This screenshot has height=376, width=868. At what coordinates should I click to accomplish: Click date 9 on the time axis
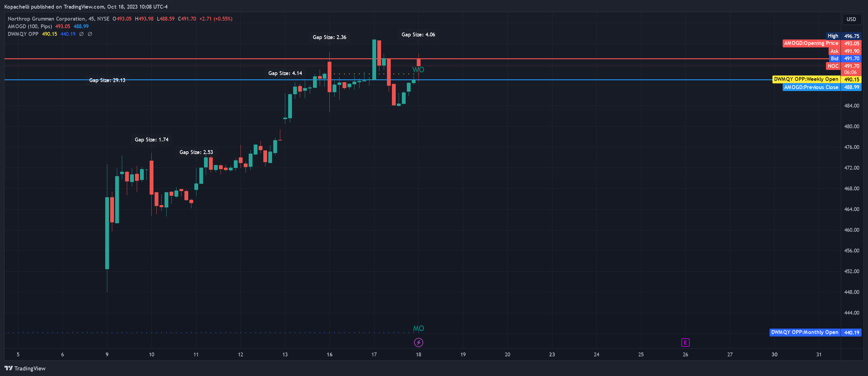point(107,354)
